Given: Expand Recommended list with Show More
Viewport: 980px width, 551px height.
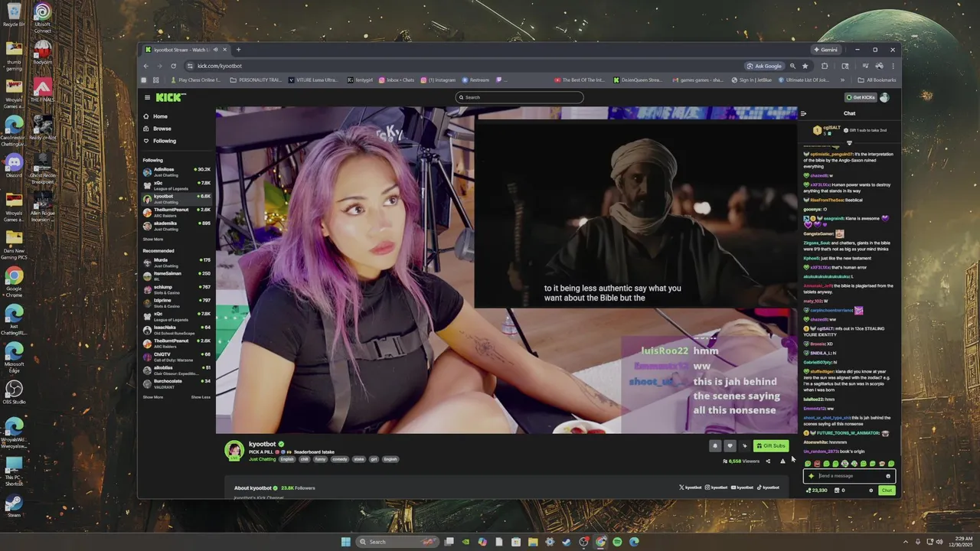Looking at the screenshot, I should 152,397.
